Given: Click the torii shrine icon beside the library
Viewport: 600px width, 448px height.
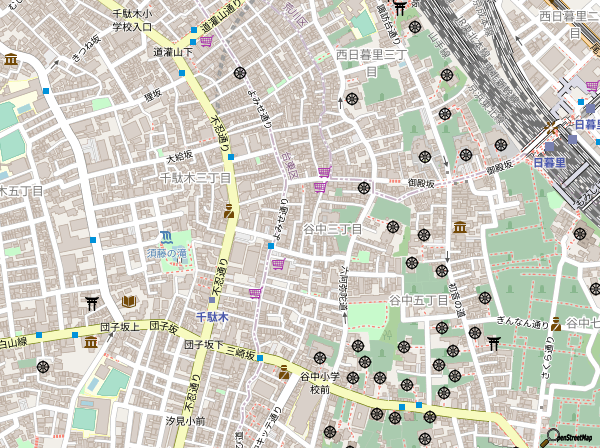Looking at the screenshot, I should (92, 301).
